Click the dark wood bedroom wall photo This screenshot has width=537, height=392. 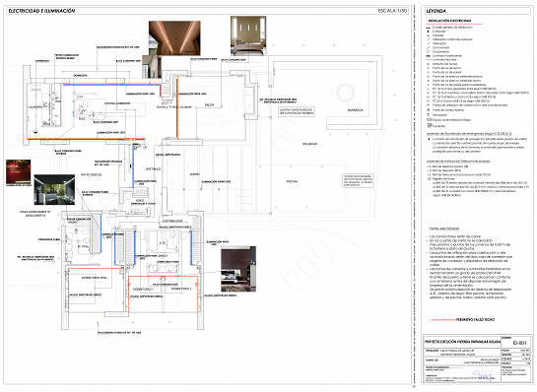[238, 269]
